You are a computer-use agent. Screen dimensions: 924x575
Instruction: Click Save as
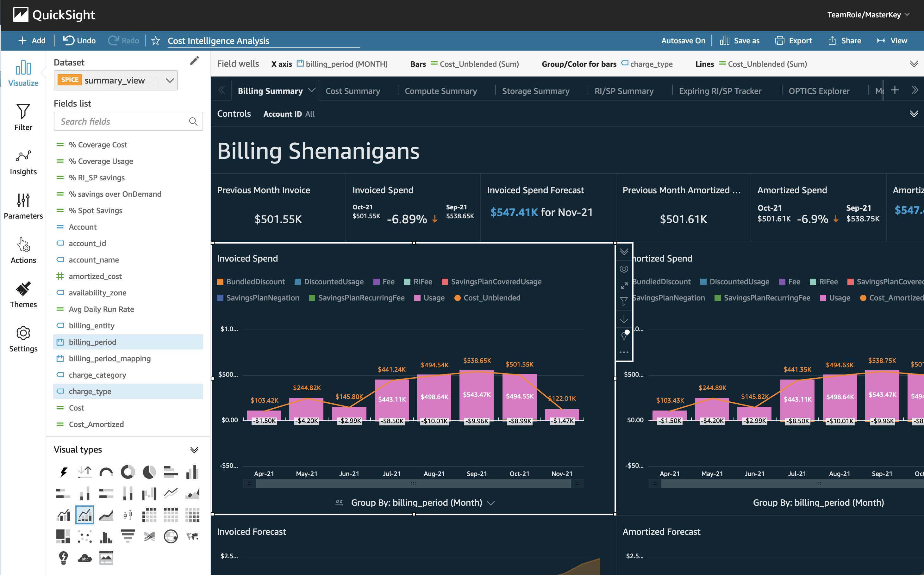pyautogui.click(x=740, y=41)
